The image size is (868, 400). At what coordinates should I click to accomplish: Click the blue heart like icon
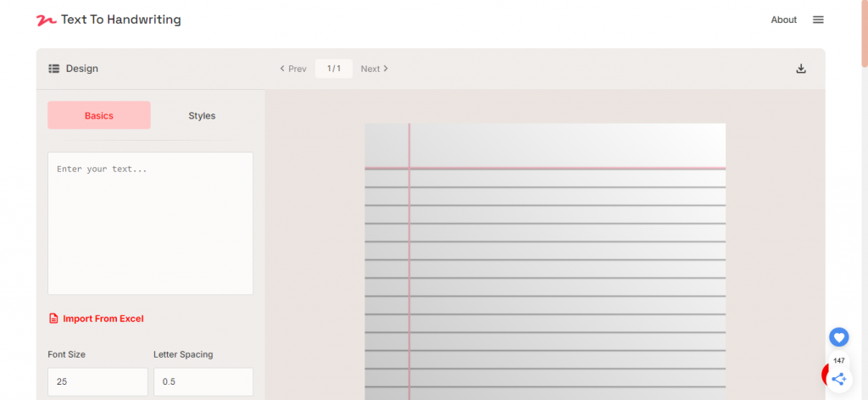838,337
